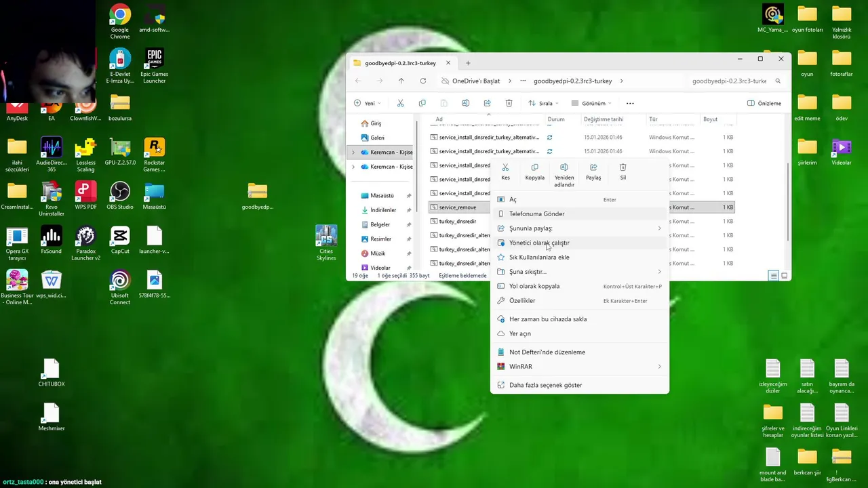Expand the Şuna sıkıştır submenu

(579, 271)
